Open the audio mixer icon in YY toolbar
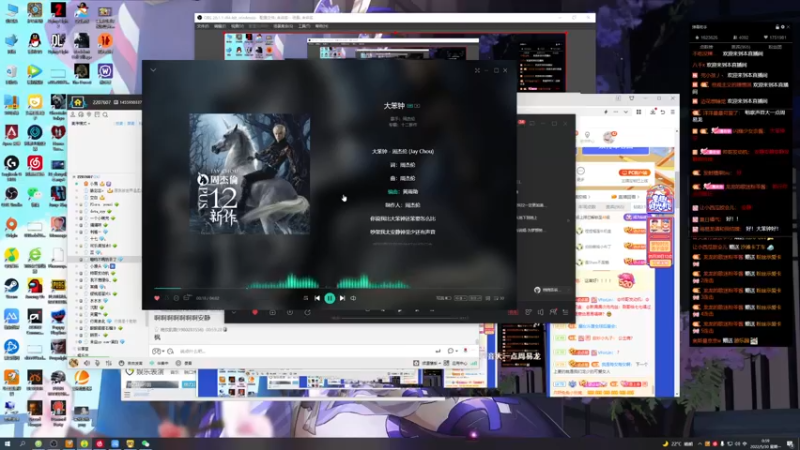The image size is (800, 450). coord(108,363)
